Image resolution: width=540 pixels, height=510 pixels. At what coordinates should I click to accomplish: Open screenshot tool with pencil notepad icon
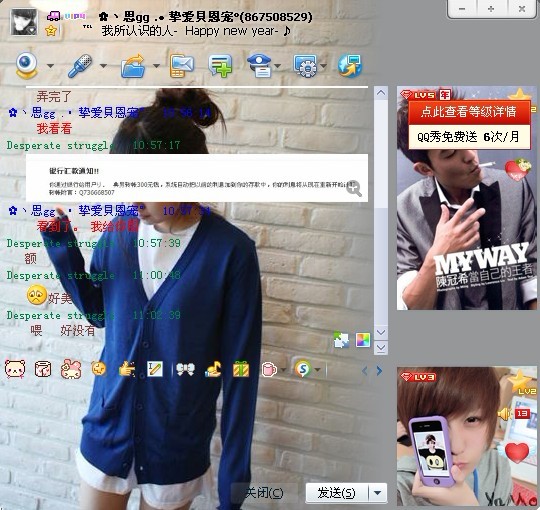pos(155,369)
